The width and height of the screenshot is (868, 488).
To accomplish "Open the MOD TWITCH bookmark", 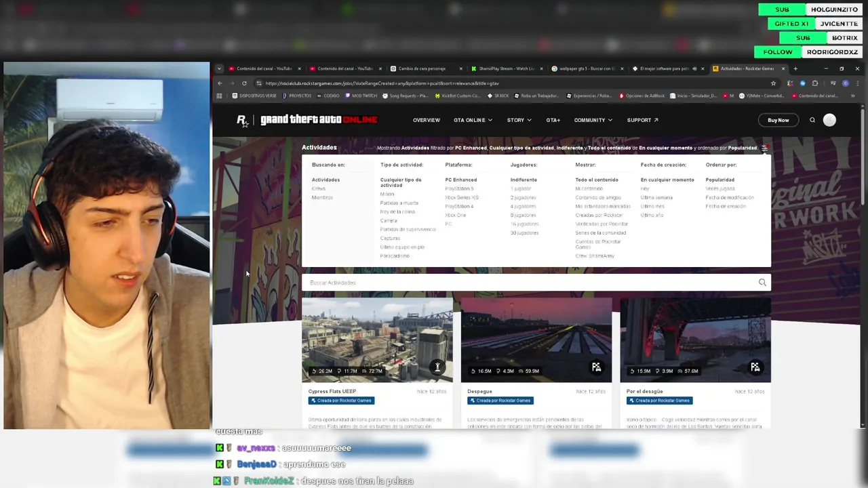I will [x=361, y=96].
